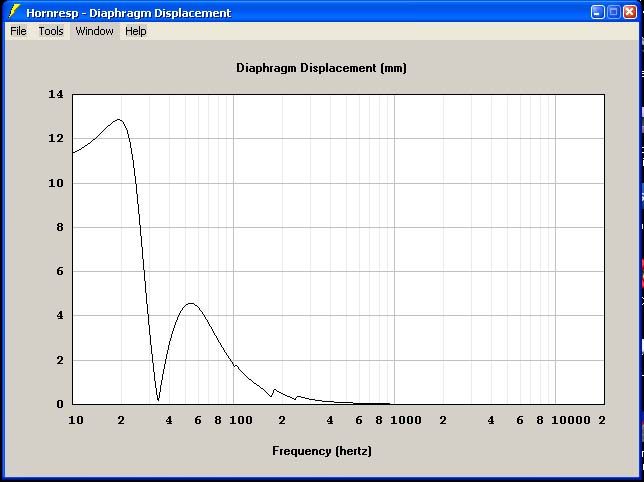Click the y-axis label 8

click(60, 227)
